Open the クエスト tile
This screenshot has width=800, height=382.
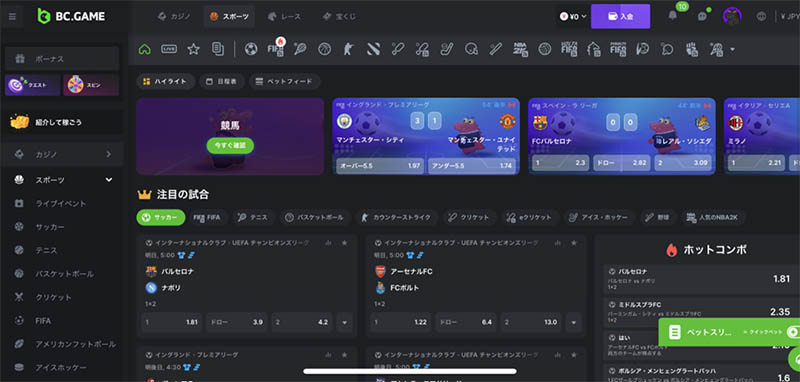coord(32,85)
